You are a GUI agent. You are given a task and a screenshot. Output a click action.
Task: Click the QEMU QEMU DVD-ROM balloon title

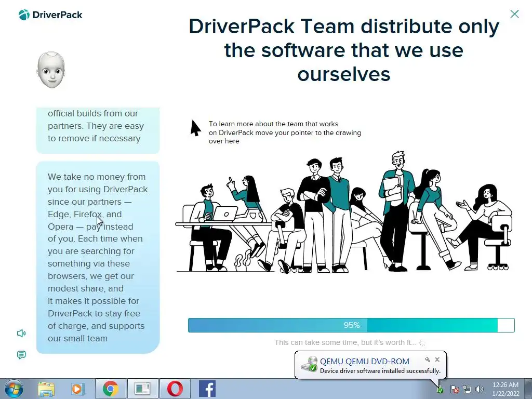coord(364,362)
